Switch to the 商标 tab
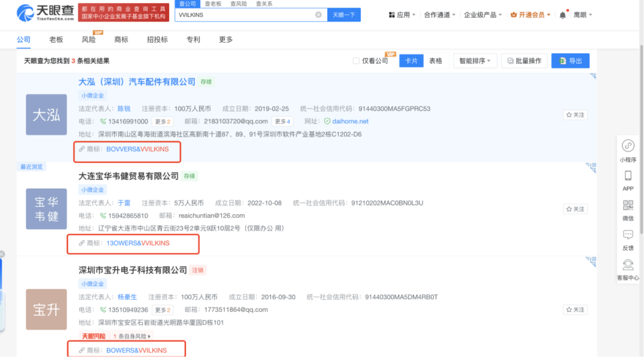The height and width of the screenshot is (359, 644). click(x=121, y=39)
